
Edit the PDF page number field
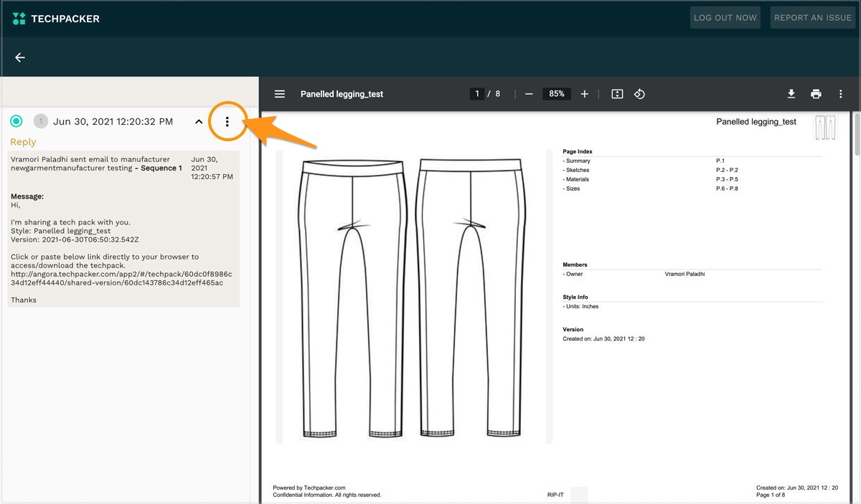point(477,94)
